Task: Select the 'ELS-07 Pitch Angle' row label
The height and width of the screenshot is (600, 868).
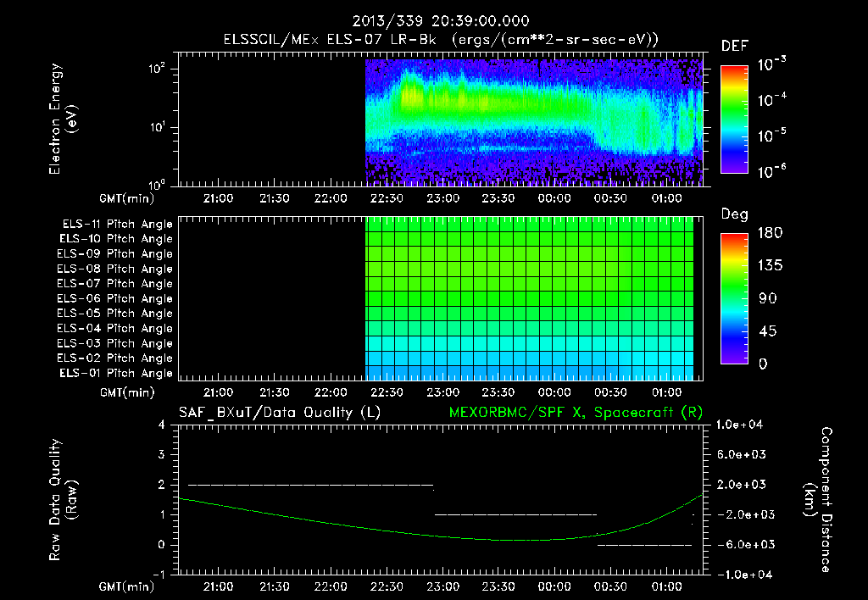Action: click(115, 284)
